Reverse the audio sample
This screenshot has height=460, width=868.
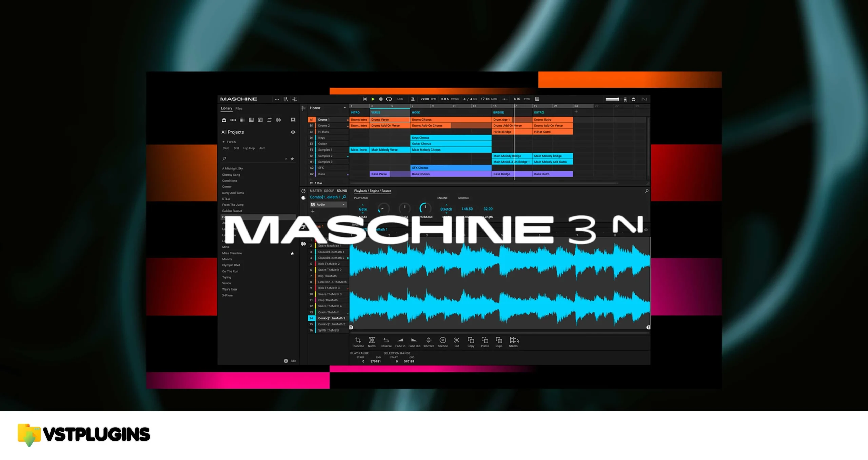tap(386, 340)
